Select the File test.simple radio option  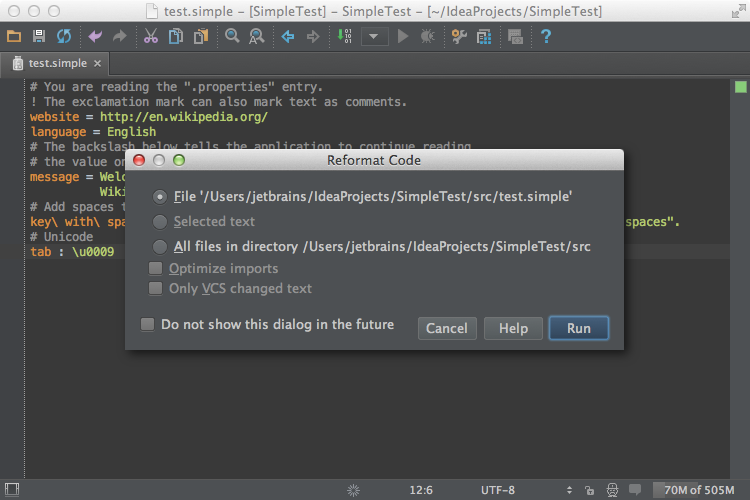(x=160, y=197)
